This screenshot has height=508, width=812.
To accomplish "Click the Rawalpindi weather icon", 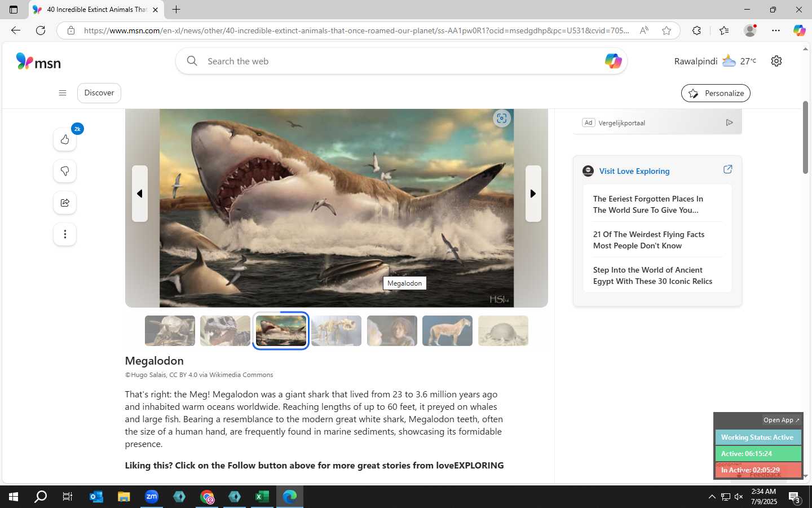I will pyautogui.click(x=729, y=60).
